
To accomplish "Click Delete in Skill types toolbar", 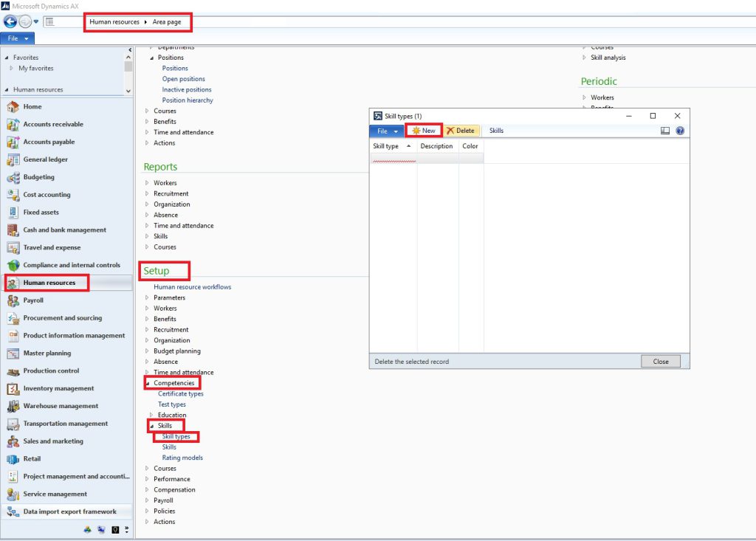I will [x=461, y=131].
